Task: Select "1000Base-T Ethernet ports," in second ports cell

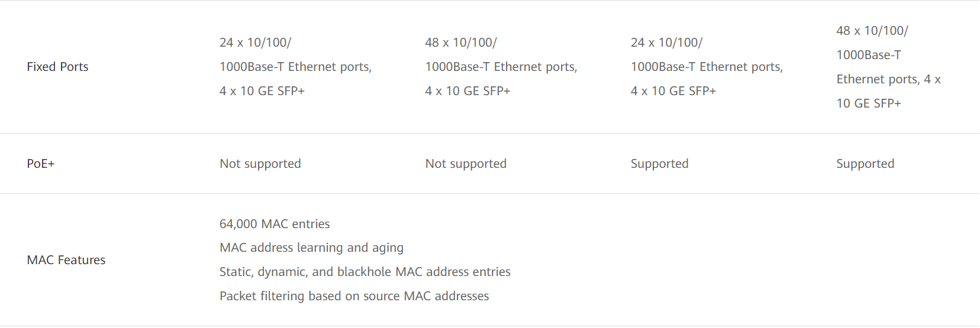Action: pos(501,67)
